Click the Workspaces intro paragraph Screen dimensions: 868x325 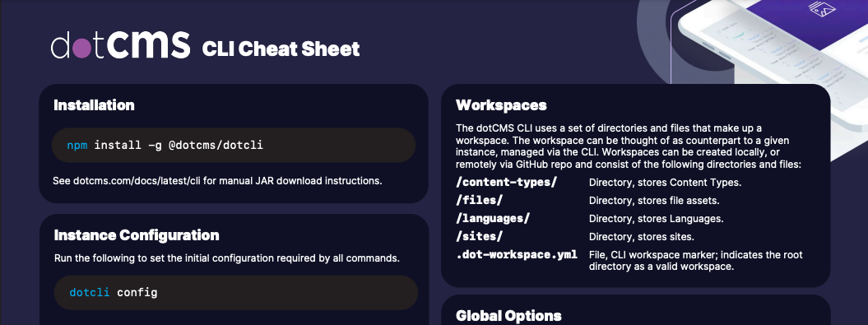[x=629, y=146]
